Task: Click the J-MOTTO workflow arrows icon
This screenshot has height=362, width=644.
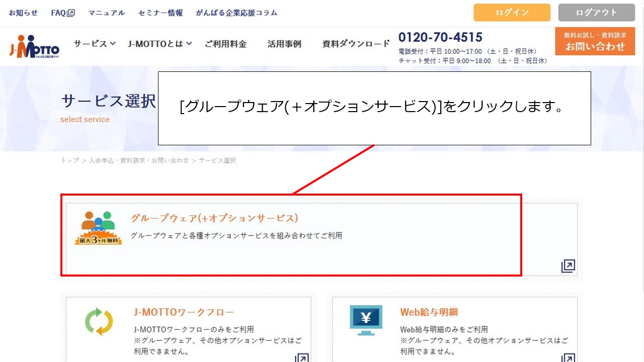Action: (99, 321)
